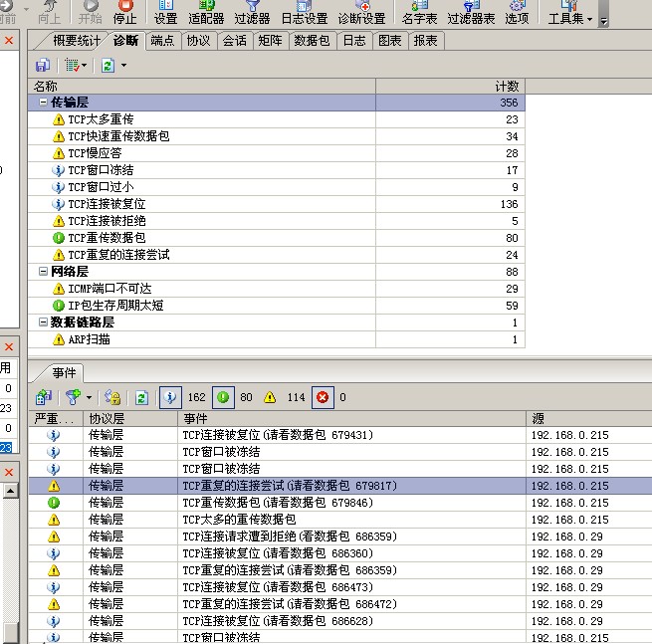Click the 向上 (Up) navigation button
Screen dimensions: 652x644
[49, 13]
